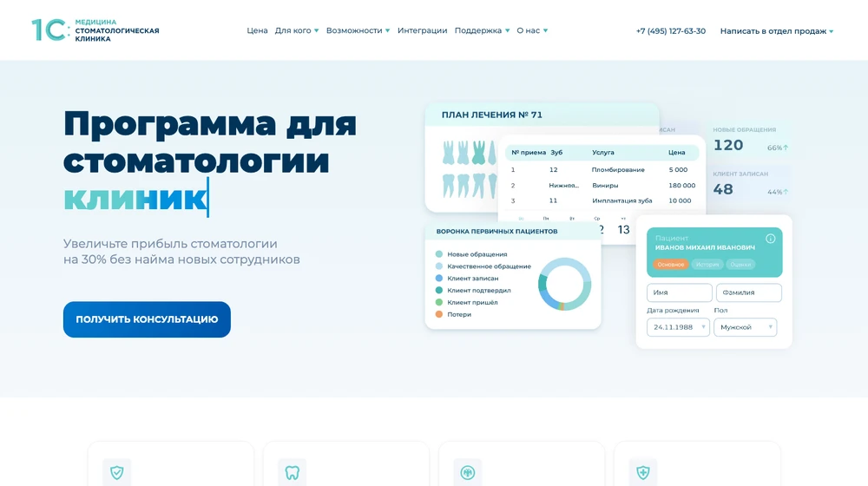
Task: Select the Оценки tab on patient card
Action: [740, 265]
